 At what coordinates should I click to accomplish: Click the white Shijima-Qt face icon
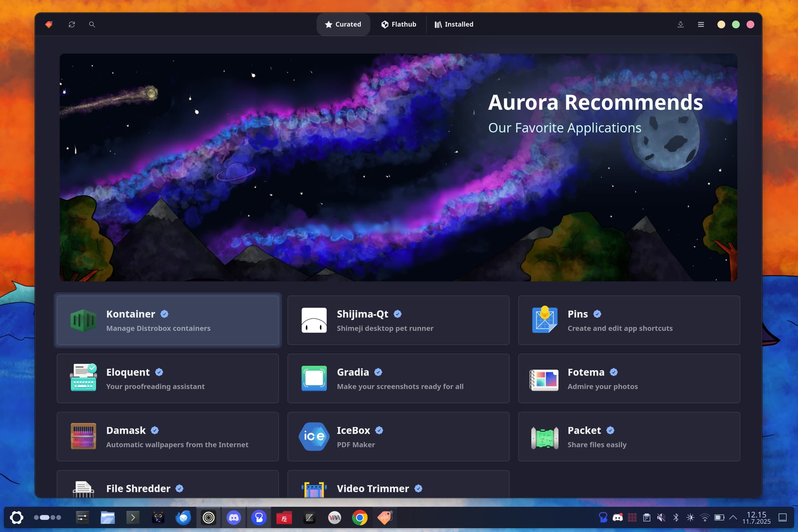[x=314, y=320]
